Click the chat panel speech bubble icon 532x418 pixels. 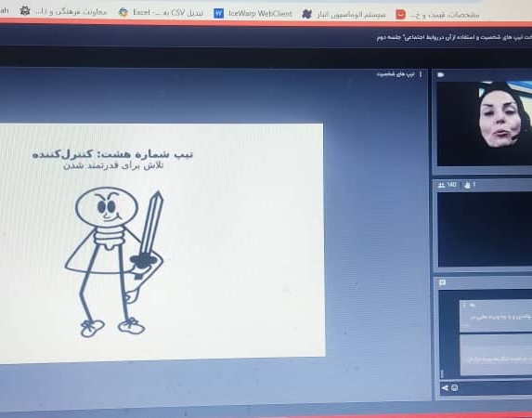(x=443, y=282)
